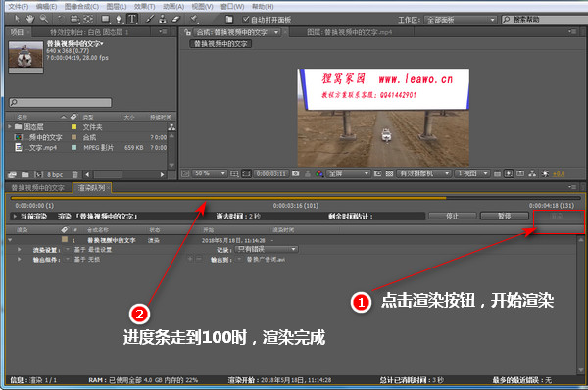Image resolution: width=588 pixels, height=390 pixels.
Task: Open the 工作区 全部面板 workspace dropdown
Action: tap(461, 20)
